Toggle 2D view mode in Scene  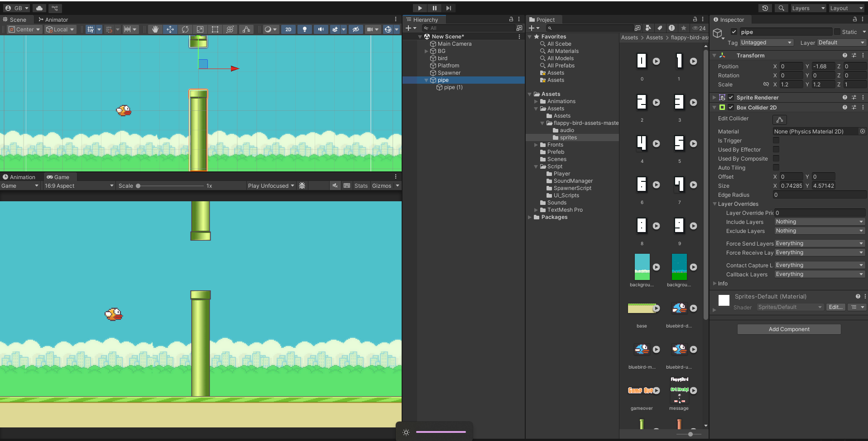click(x=288, y=29)
